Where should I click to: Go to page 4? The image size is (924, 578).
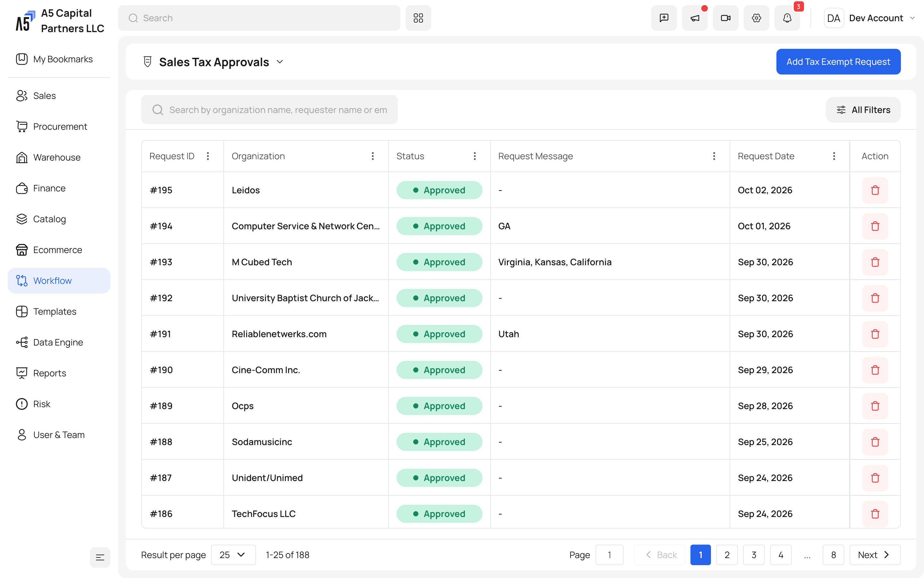[x=781, y=555]
